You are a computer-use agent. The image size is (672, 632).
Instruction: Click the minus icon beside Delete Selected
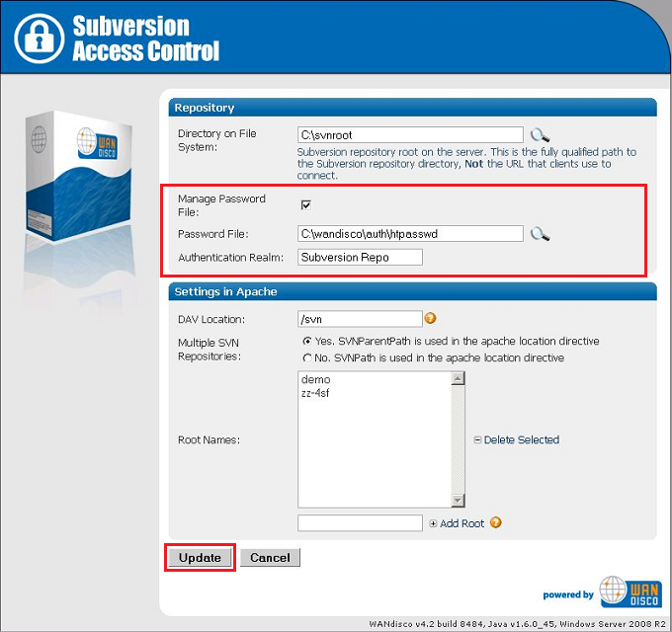[477, 439]
